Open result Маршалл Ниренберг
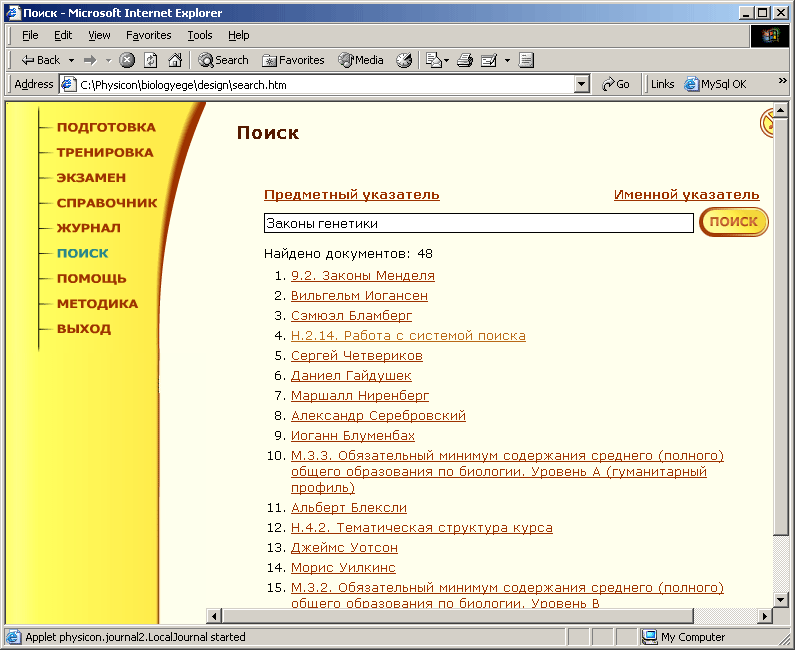 360,396
